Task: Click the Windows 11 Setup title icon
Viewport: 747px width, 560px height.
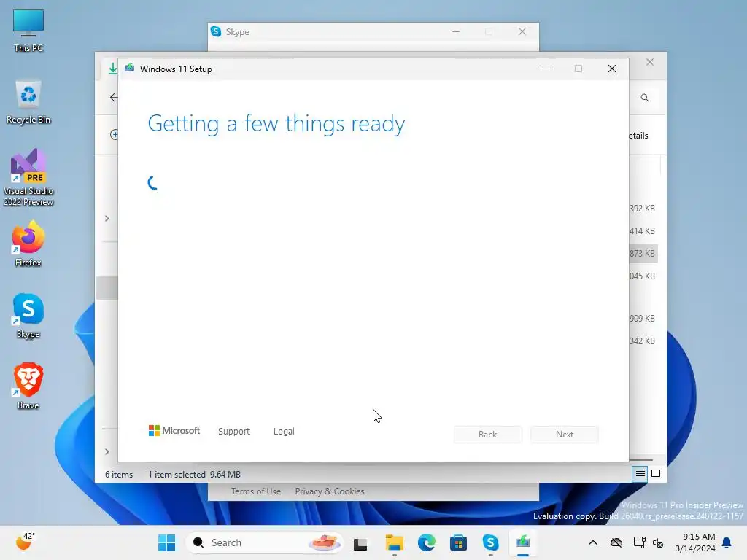Action: (x=130, y=69)
